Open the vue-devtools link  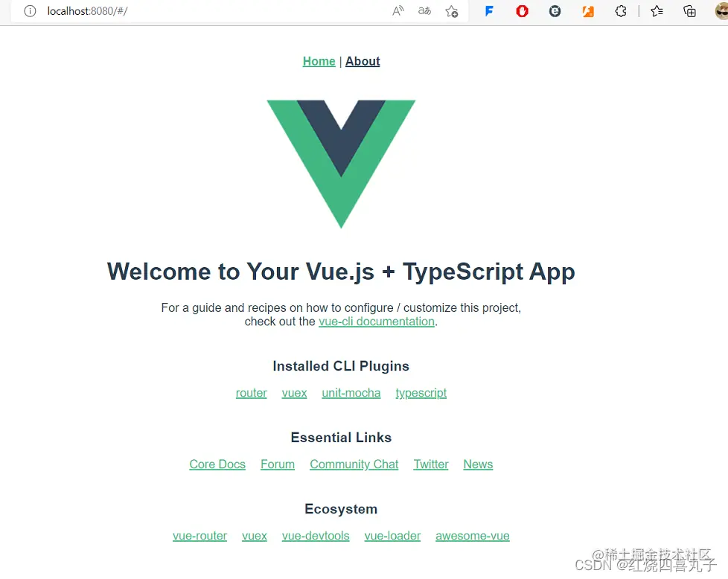316,536
